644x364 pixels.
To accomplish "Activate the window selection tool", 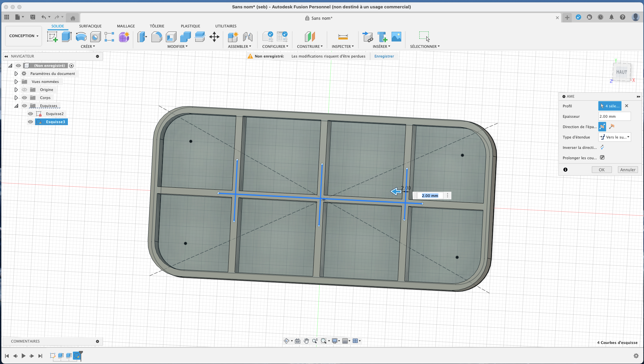I will pos(424,36).
